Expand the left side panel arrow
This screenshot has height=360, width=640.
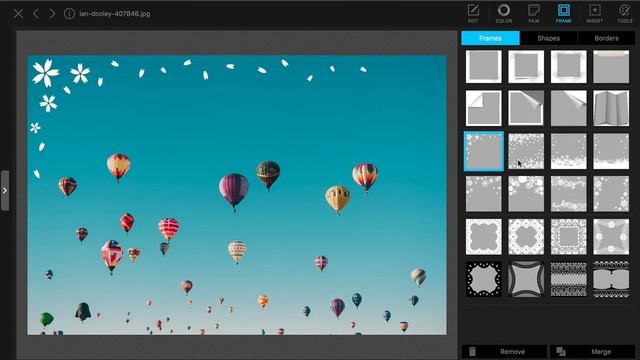pyautogui.click(x=4, y=191)
